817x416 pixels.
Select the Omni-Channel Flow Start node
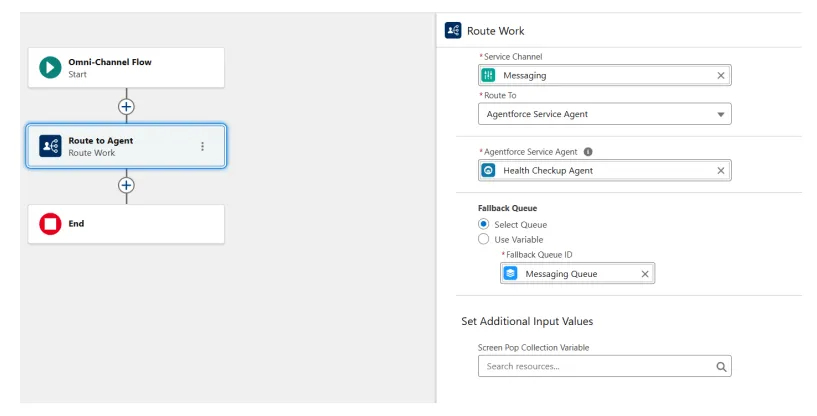(126, 67)
